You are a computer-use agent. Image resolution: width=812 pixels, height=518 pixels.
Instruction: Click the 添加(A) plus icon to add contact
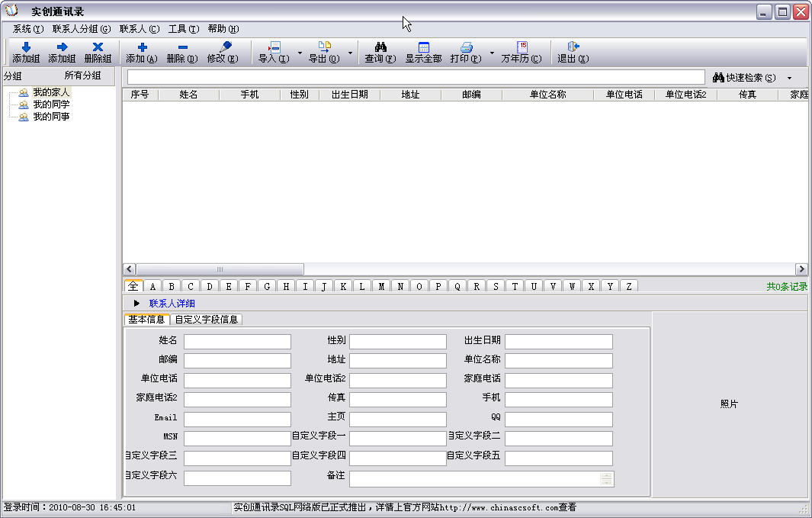[141, 48]
